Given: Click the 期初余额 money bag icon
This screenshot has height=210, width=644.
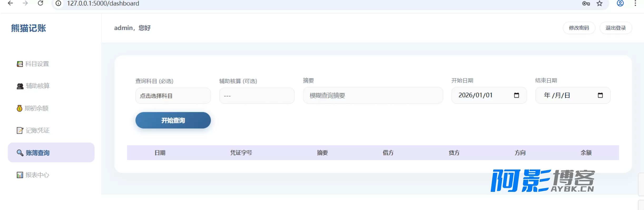Looking at the screenshot, I should point(19,108).
